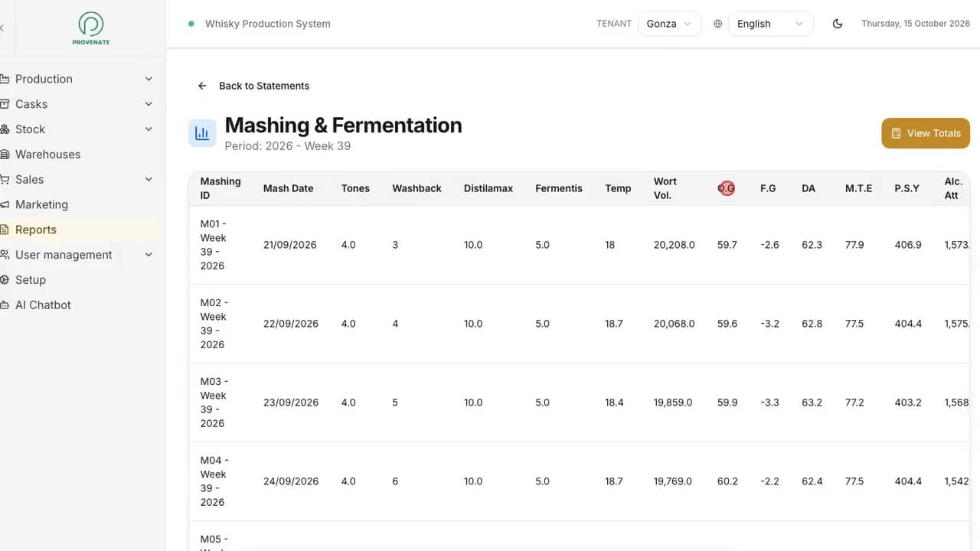Expand the Stock menu chevron
Image resolution: width=980 pixels, height=551 pixels.
149,129
